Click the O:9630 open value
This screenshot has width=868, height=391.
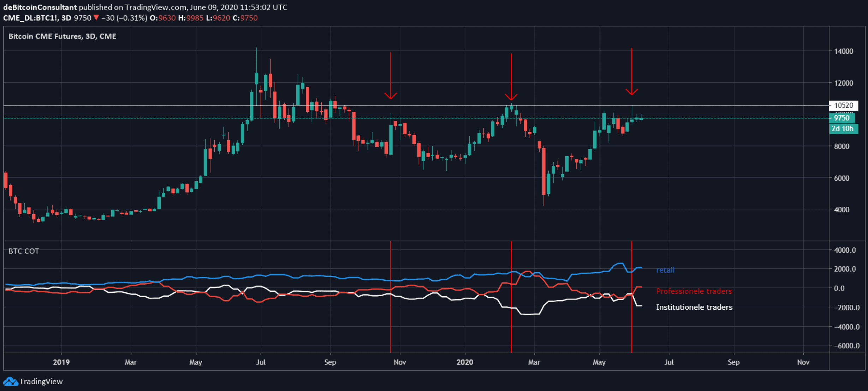163,18
